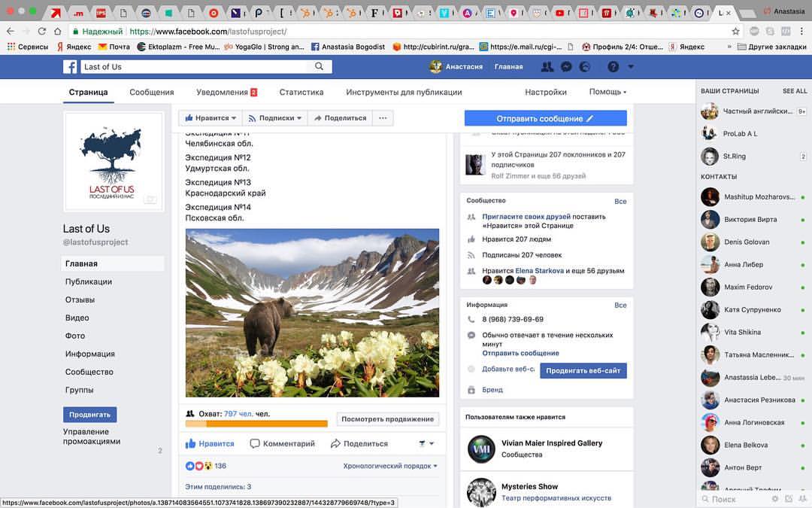Viewport: 812px width, 508px height.
Task: Bookmark this page with the star icon
Action: pyautogui.click(x=735, y=31)
